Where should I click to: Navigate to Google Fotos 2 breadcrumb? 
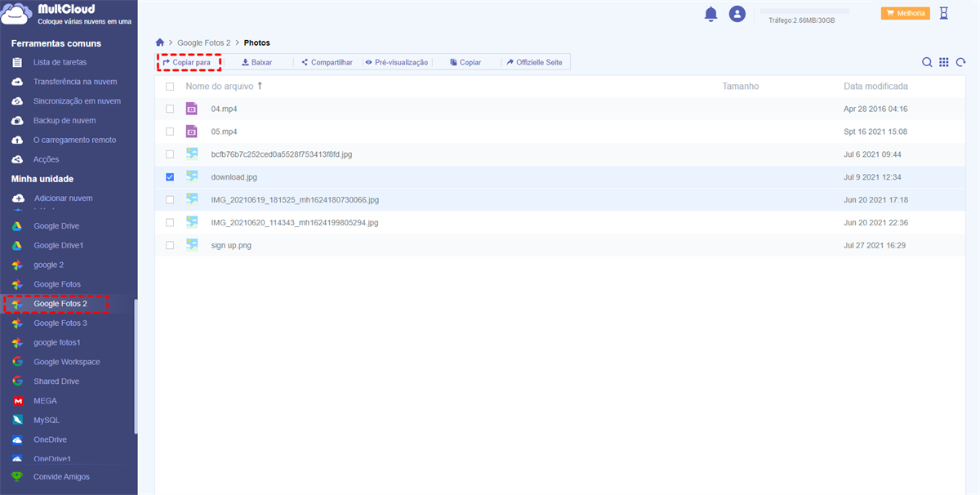pyautogui.click(x=204, y=42)
